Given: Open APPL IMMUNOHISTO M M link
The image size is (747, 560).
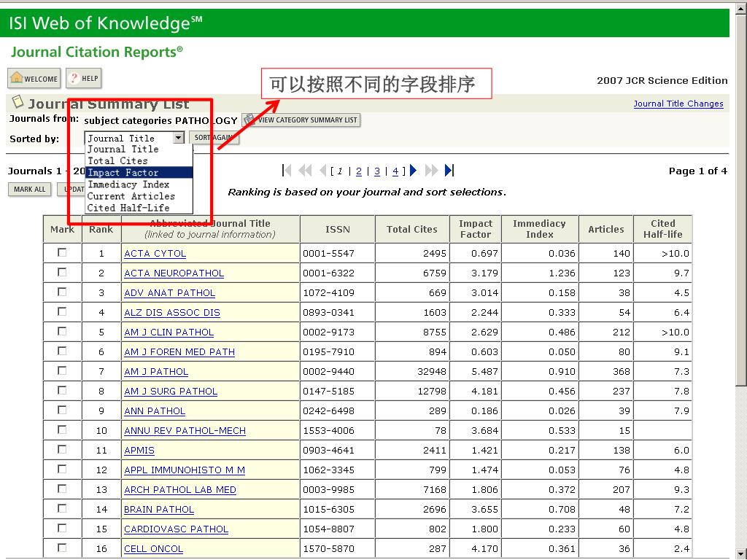Looking at the screenshot, I should click(x=185, y=470).
